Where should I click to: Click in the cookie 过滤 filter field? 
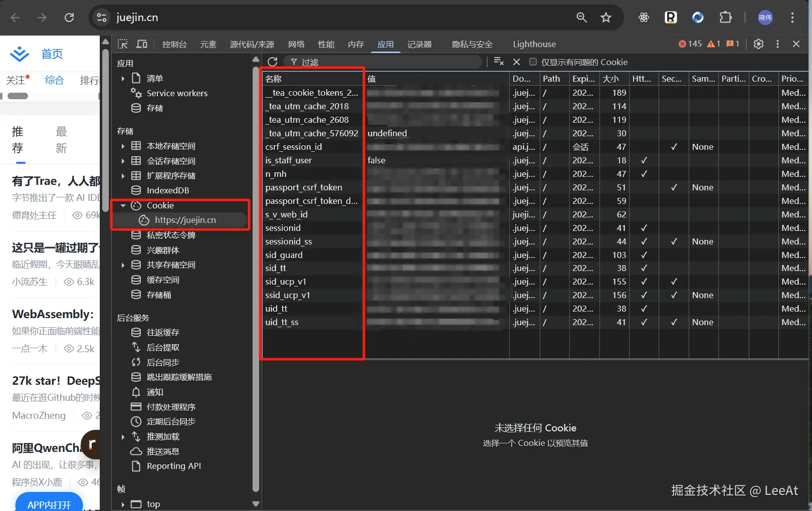click(383, 62)
